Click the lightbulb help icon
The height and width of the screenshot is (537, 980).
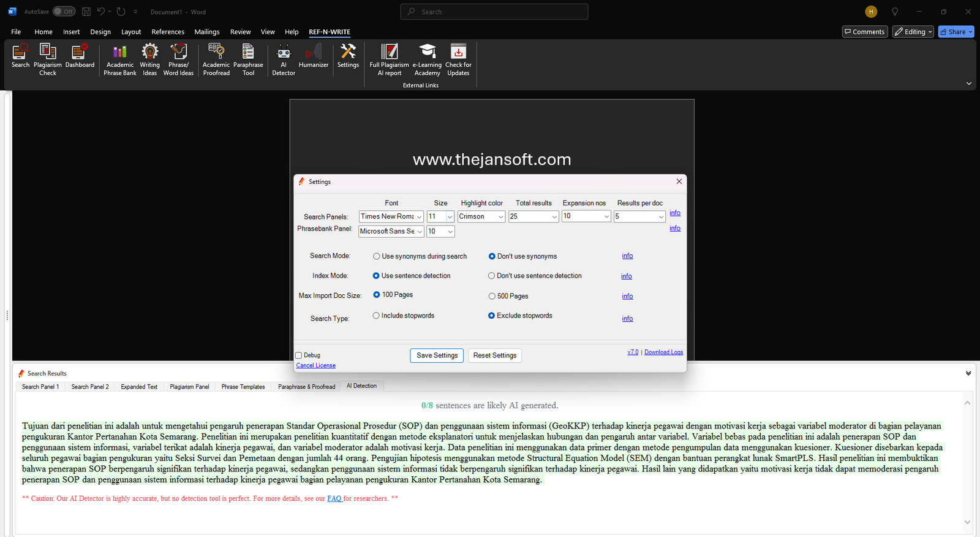point(895,12)
